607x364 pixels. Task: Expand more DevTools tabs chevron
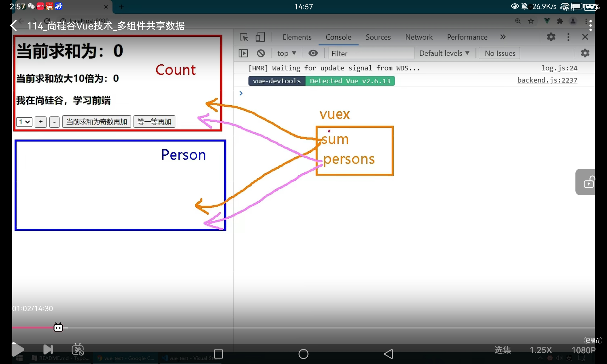(x=503, y=37)
